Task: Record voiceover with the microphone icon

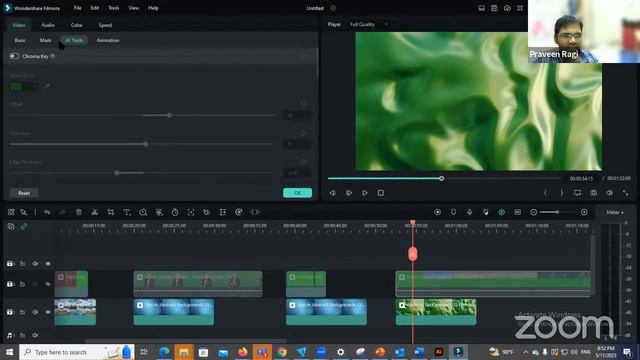Action: 469,212
